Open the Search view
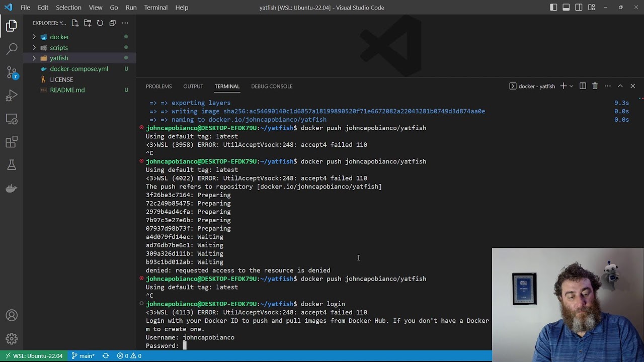This screenshot has width=644, height=362. point(12,49)
